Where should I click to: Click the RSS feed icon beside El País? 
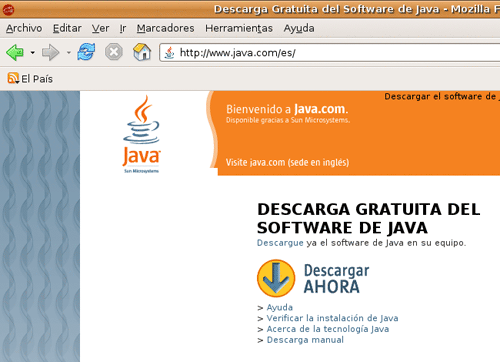(13, 78)
